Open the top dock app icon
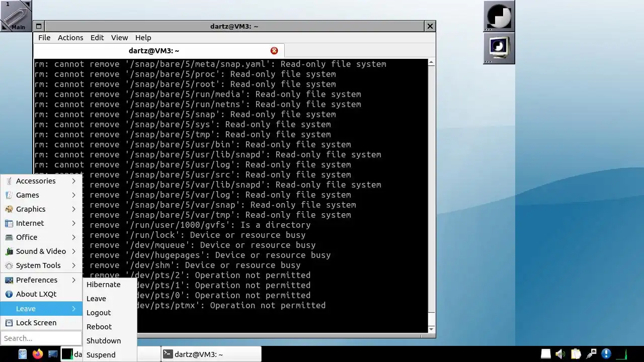 pos(499,16)
